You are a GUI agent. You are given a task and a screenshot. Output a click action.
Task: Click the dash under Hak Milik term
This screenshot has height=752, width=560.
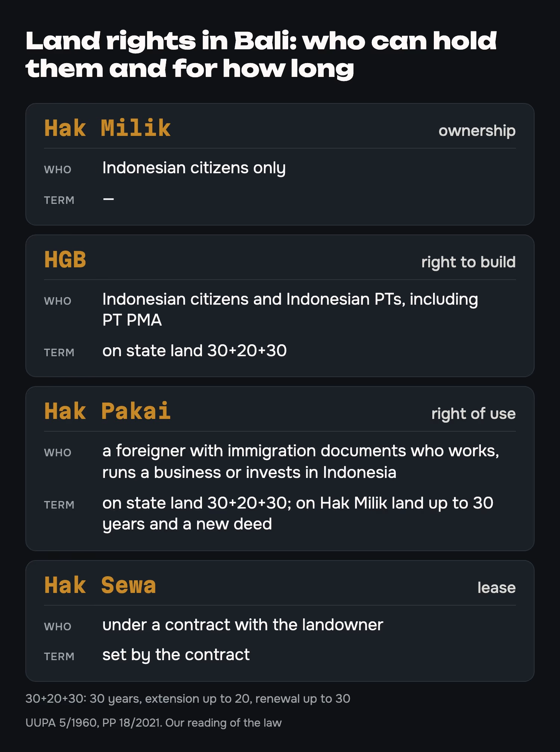(x=108, y=199)
